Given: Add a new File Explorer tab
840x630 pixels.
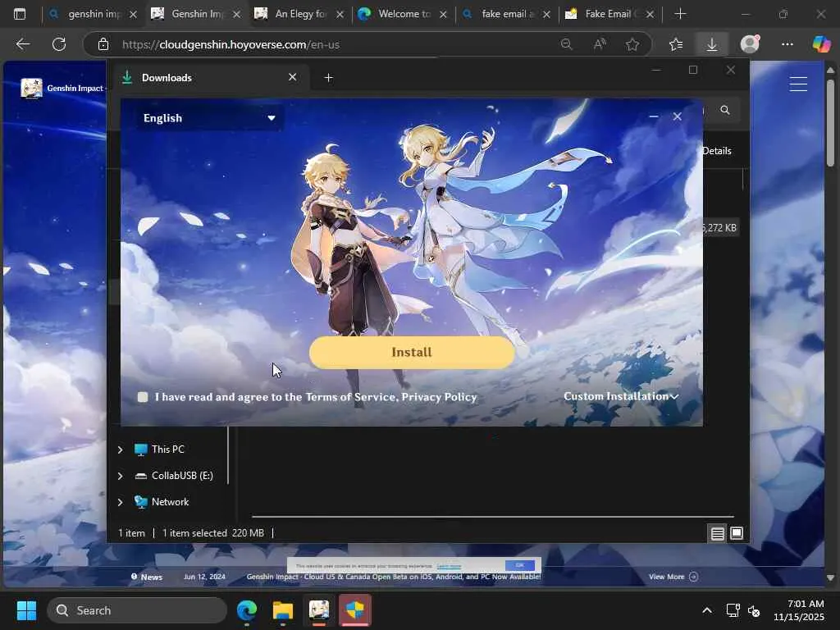Looking at the screenshot, I should pyautogui.click(x=328, y=78).
